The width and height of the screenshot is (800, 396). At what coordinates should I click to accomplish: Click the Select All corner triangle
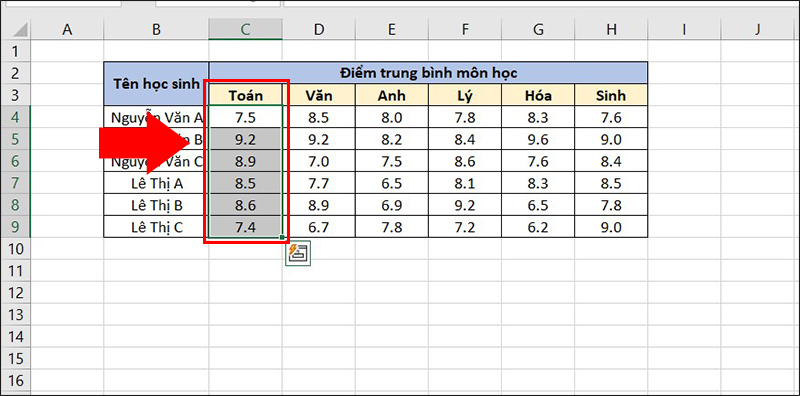click(20, 30)
